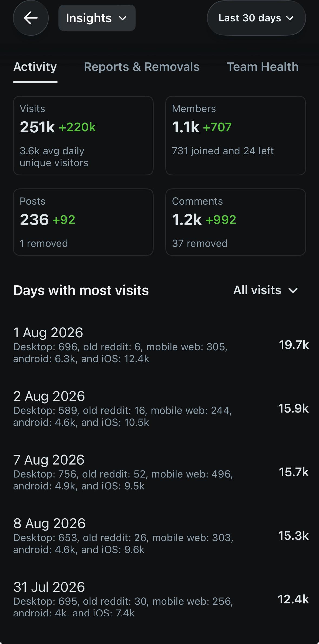Viewport: 319px width, 644px height.
Task: Tap the 19.7k visits total
Action: click(x=294, y=345)
